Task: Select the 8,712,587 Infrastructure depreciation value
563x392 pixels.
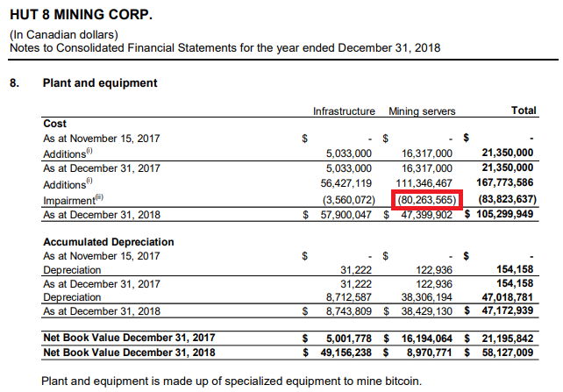Action: [x=349, y=297]
